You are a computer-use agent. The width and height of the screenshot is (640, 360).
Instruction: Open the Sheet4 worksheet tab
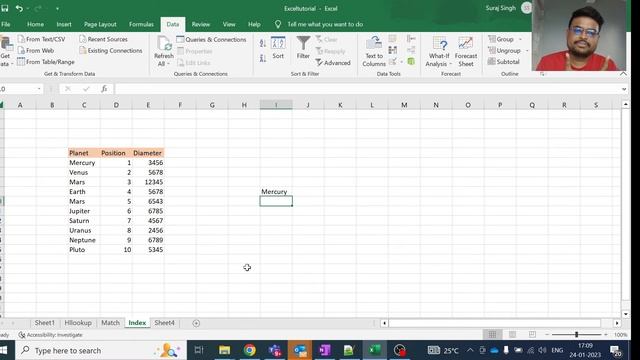(164, 323)
